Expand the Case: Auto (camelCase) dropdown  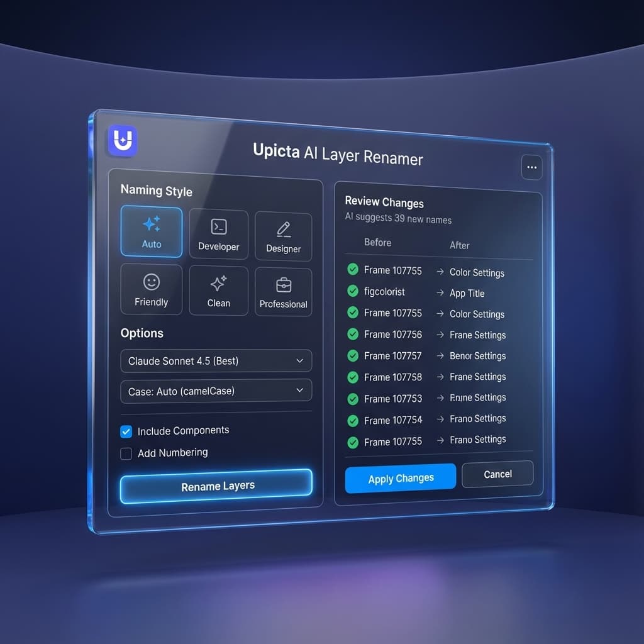[x=216, y=391]
